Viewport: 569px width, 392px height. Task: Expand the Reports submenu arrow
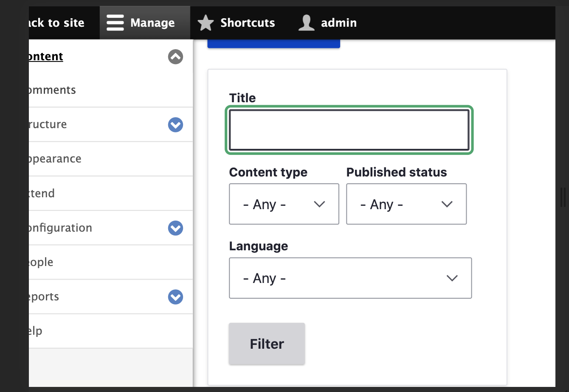tap(175, 297)
